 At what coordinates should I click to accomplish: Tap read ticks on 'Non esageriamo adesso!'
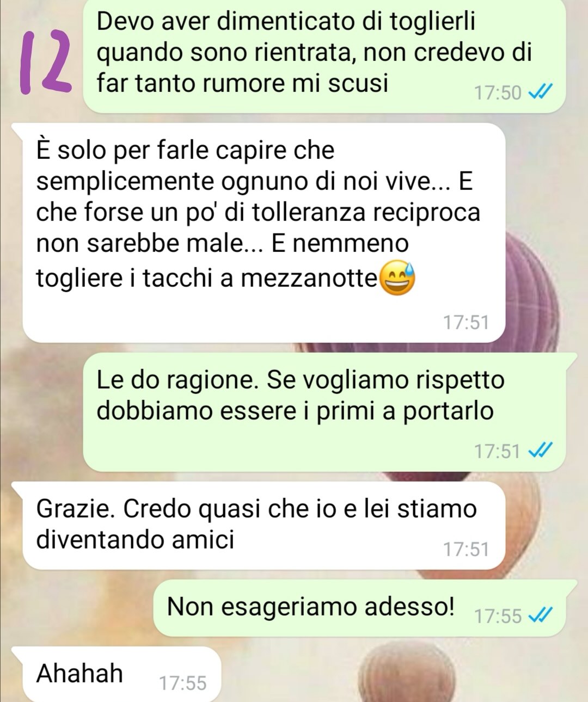tap(541, 615)
